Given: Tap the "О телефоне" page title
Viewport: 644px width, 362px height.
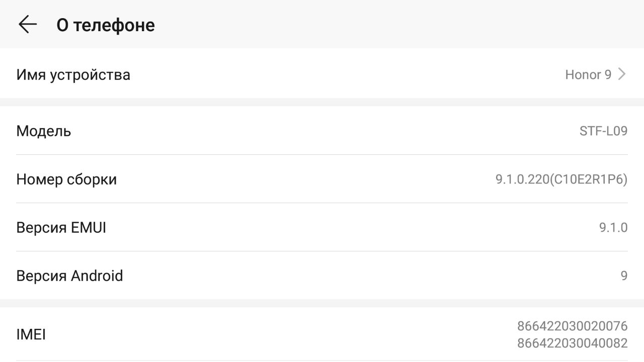Looking at the screenshot, I should 106,25.
